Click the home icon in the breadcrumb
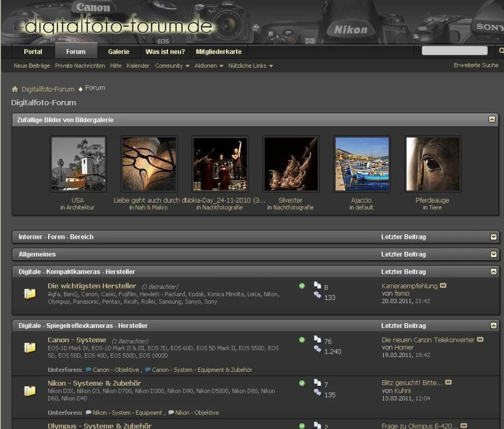This screenshot has height=429, width=504. coord(15,89)
